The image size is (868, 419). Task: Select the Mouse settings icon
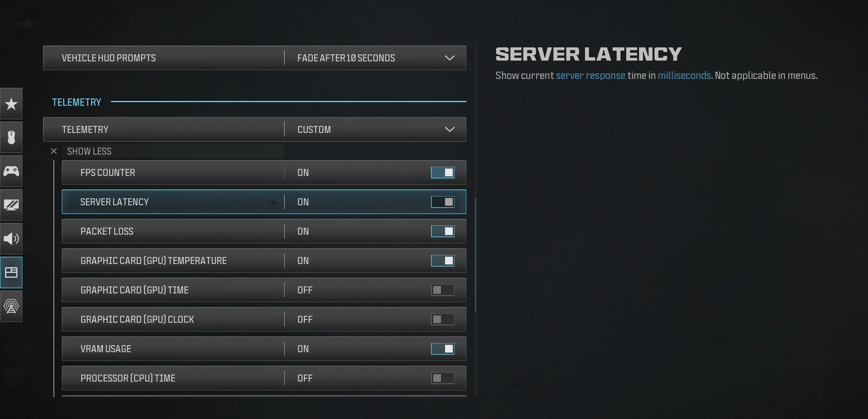click(x=11, y=137)
